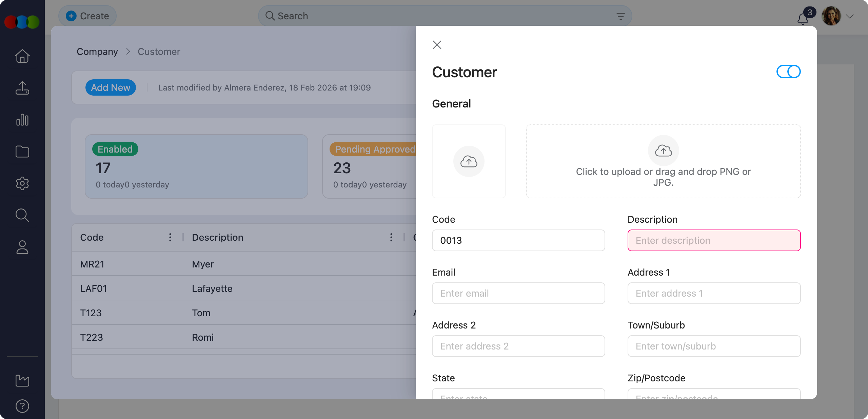Screen dimensions: 868x419
Task: Select the factory icon near sidebar bottom
Action: [22, 381]
